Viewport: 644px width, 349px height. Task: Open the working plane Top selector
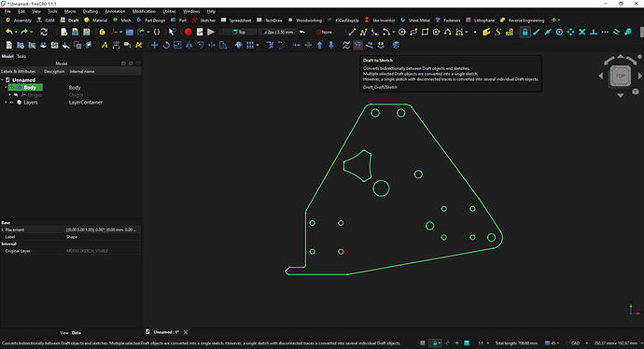tap(239, 32)
